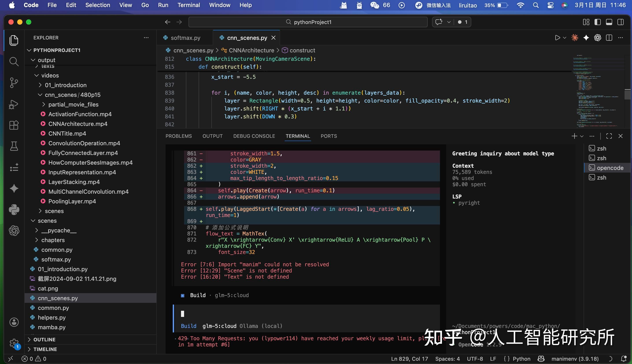Toggle the primary side bar visibility
This screenshot has height=364, width=632.
pos(597,22)
